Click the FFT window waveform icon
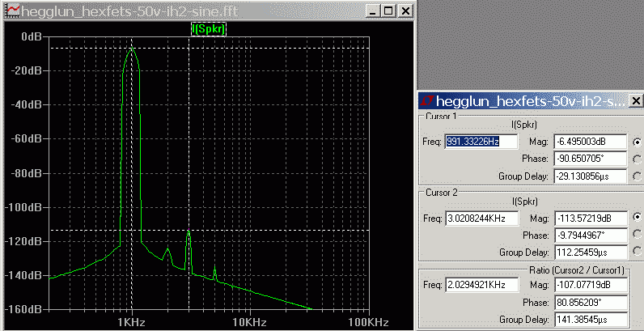The height and width of the screenshot is (331, 644). click(13, 11)
